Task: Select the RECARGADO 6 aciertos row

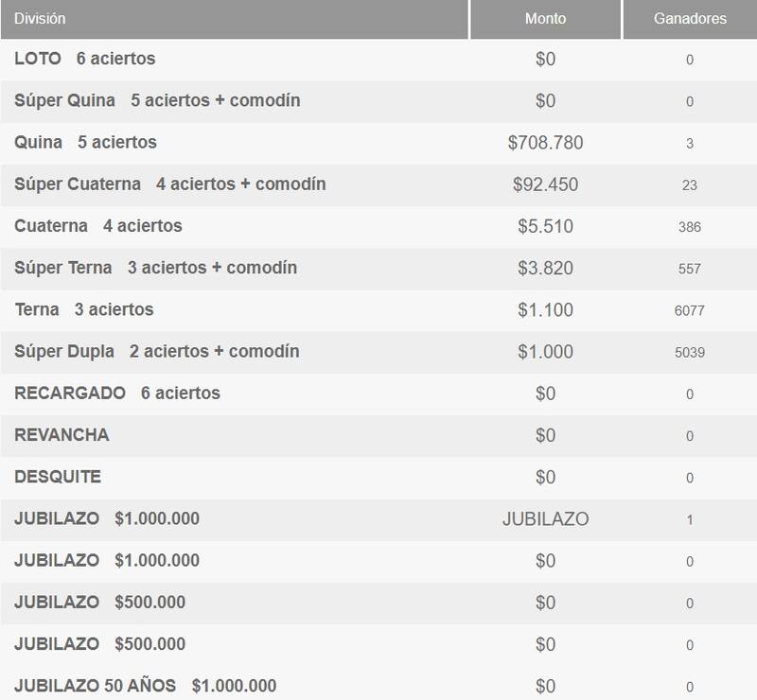Action: click(117, 393)
